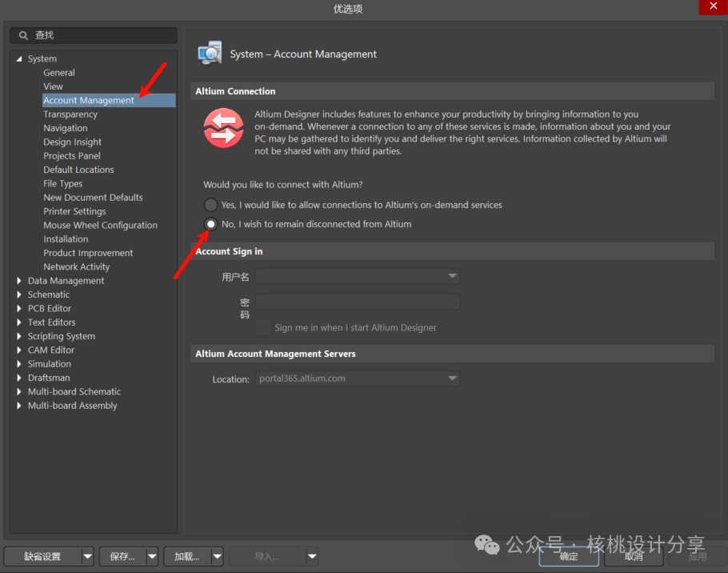The image size is (728, 573).
Task: Click the red Altium Connection arrows icon
Action: 223,129
